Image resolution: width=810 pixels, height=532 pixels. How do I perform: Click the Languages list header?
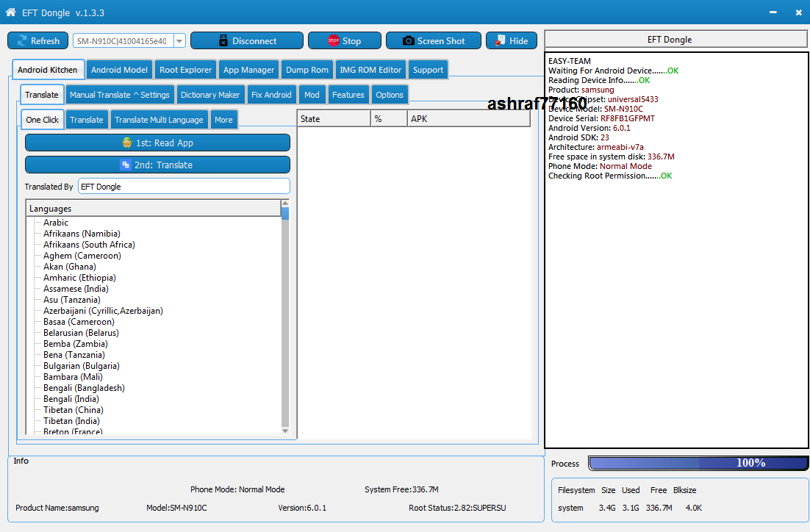point(154,208)
